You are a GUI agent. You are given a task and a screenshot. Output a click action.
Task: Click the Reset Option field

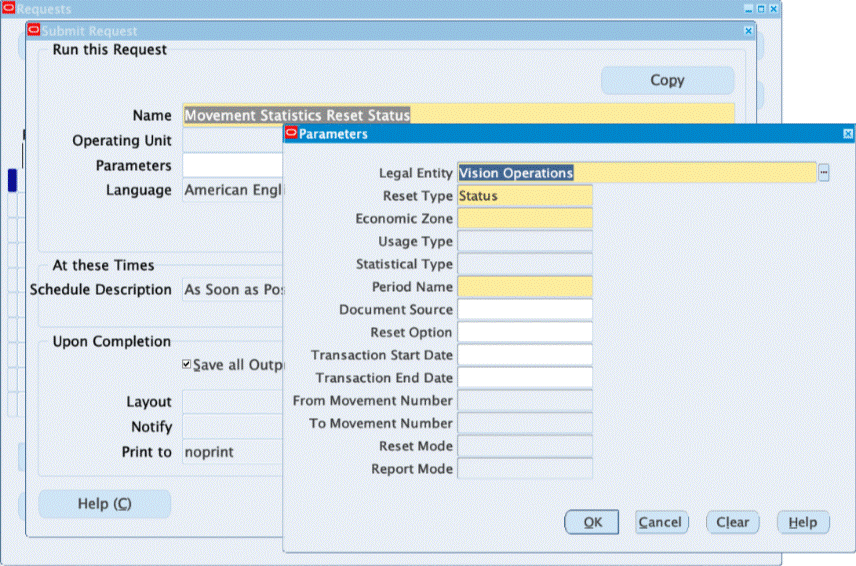pyautogui.click(x=525, y=332)
